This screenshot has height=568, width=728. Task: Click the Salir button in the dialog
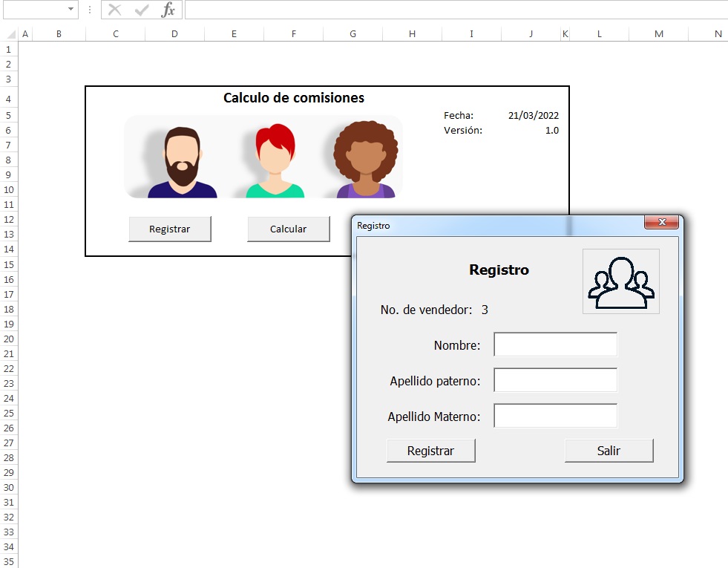click(x=609, y=451)
